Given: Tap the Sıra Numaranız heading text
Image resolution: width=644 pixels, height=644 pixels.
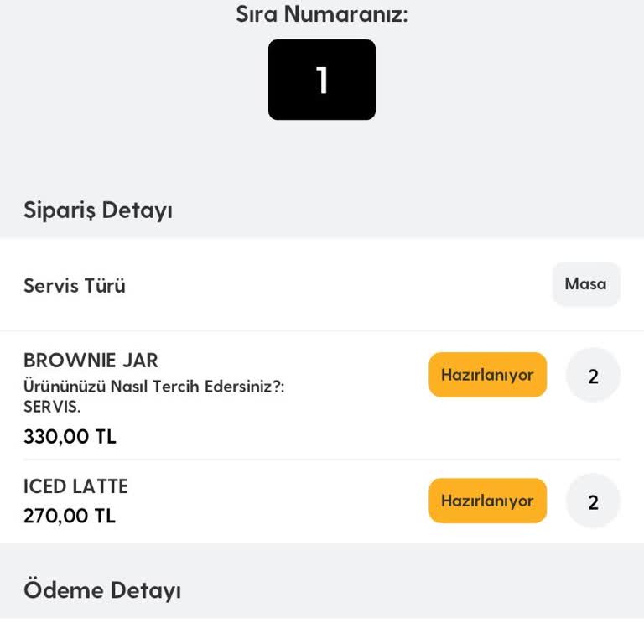Looking at the screenshot, I should (x=322, y=14).
